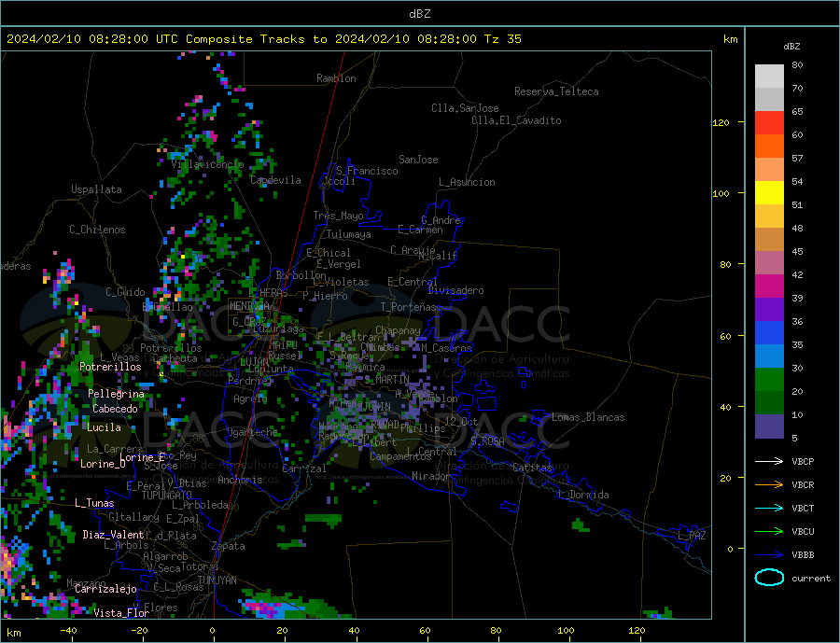Select the purple 39 dBZ swatch
Viewport: 840px width, 643px height.
point(769,310)
